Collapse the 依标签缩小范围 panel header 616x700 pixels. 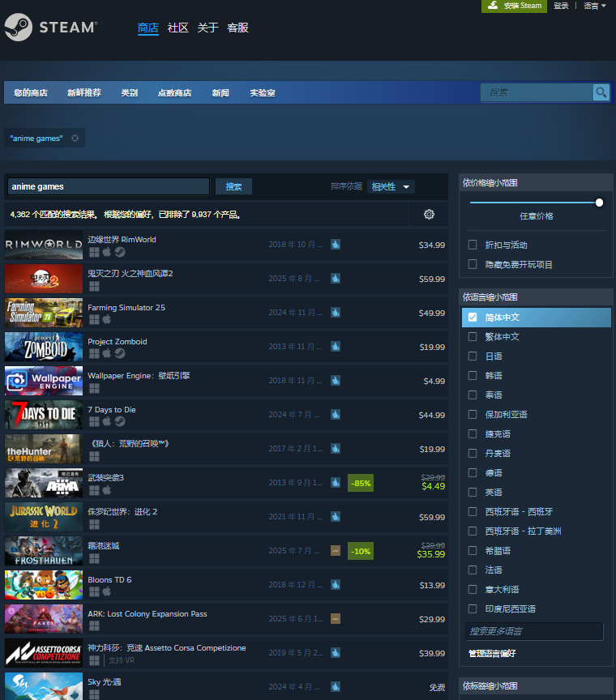point(536,685)
